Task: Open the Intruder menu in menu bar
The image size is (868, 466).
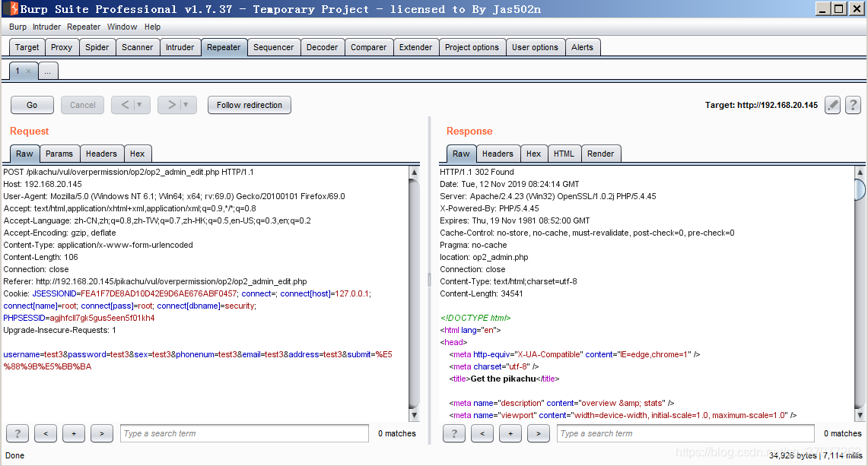Action: pos(46,27)
